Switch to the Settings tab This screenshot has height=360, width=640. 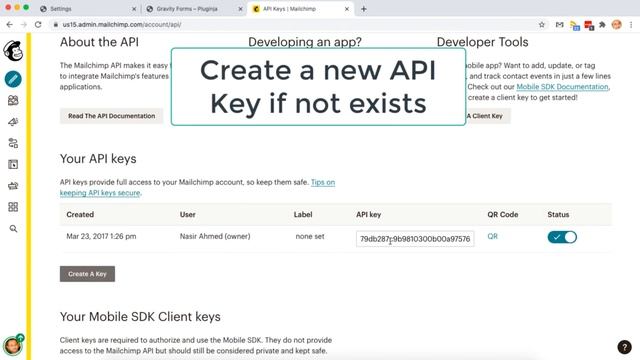[x=88, y=9]
